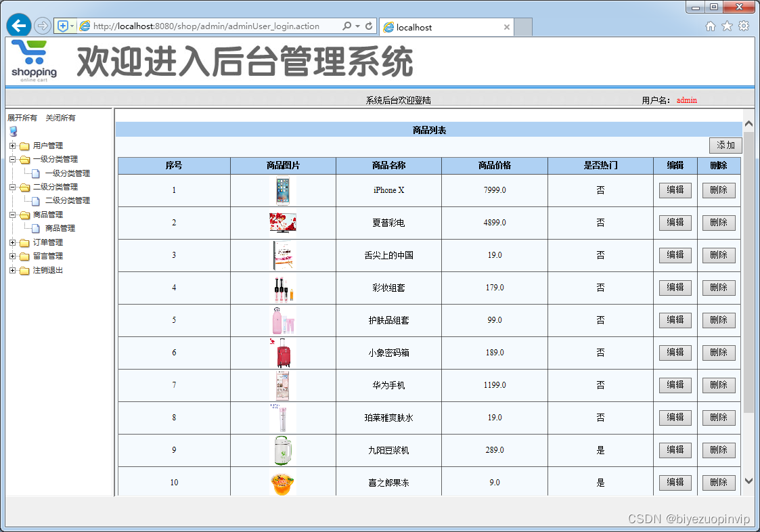The height and width of the screenshot is (532, 760).
Task: Delete the 舌尖上的中国 row
Action: click(719, 255)
